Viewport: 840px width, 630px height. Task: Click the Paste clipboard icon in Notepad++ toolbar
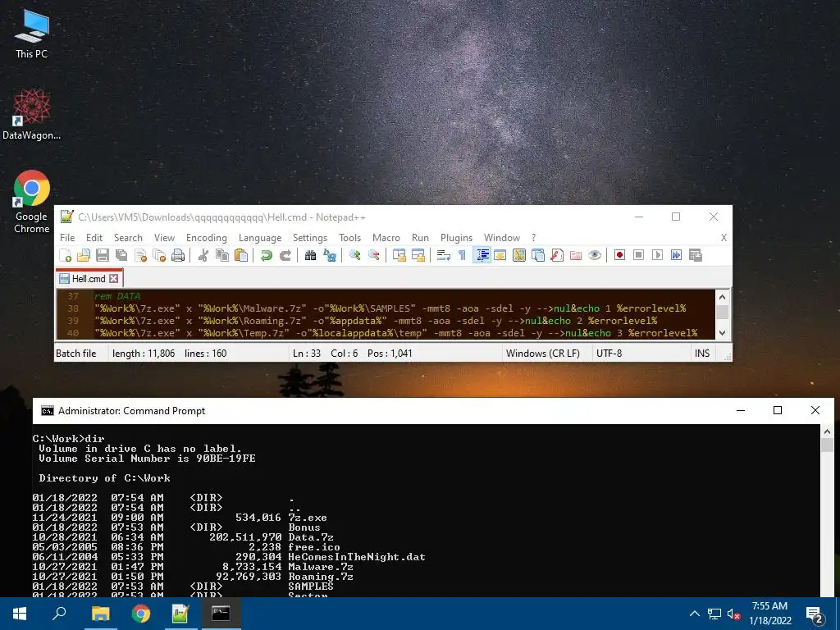point(241,256)
